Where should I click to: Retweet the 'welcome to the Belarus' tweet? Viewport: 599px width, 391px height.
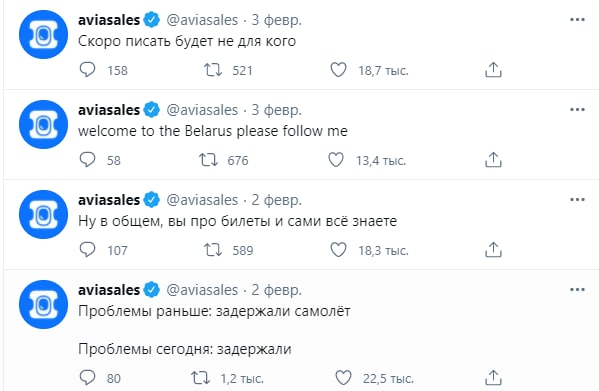click(208, 160)
